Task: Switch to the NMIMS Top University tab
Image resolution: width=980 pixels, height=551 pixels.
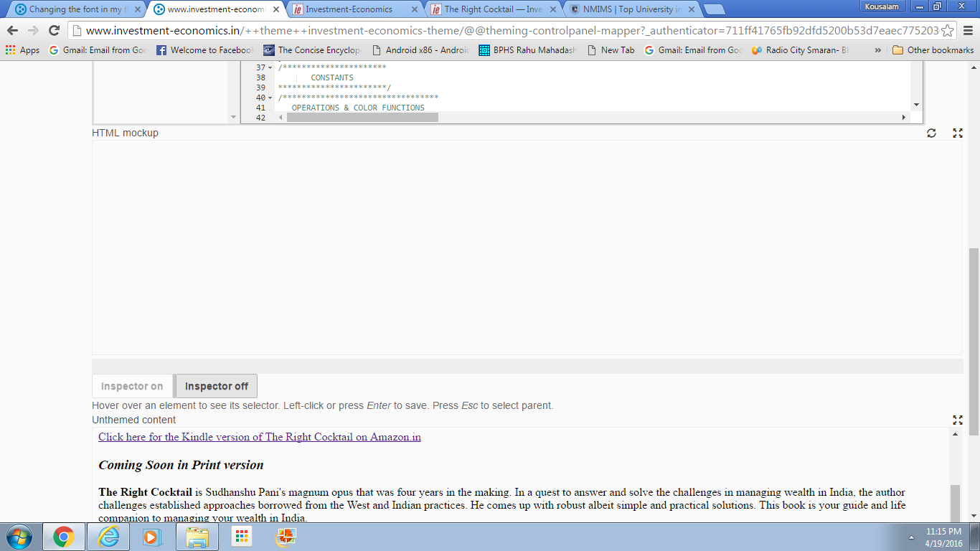Action: pos(633,9)
